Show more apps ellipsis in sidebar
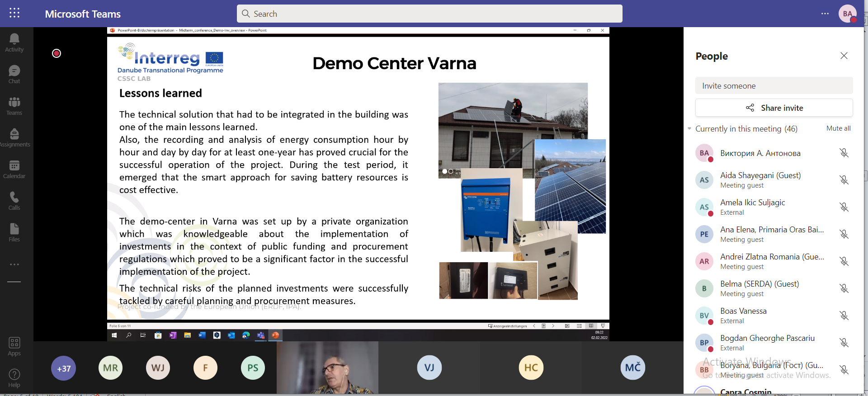 click(14, 264)
